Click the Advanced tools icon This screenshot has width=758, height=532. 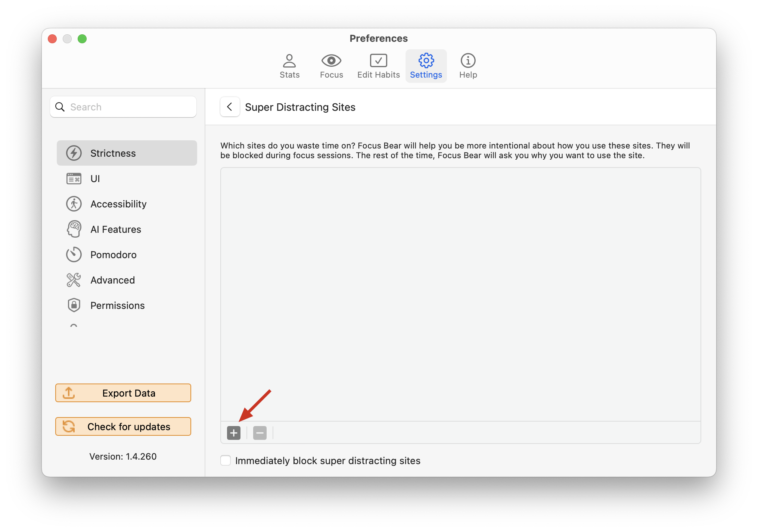(x=74, y=280)
